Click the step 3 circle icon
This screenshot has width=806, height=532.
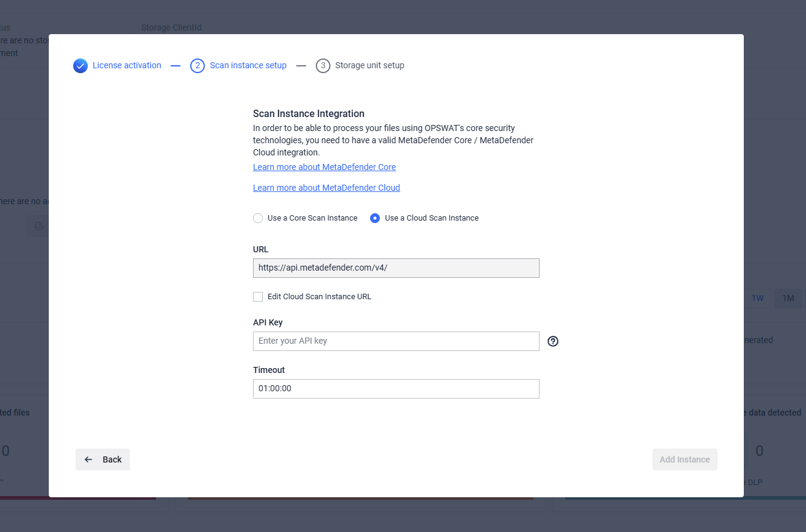323,66
